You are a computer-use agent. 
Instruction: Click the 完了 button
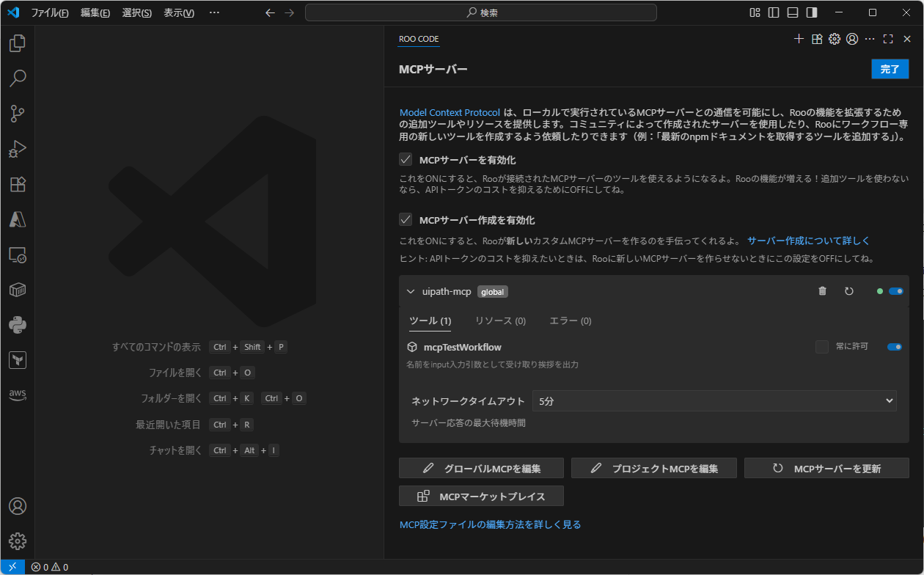pyautogui.click(x=890, y=69)
